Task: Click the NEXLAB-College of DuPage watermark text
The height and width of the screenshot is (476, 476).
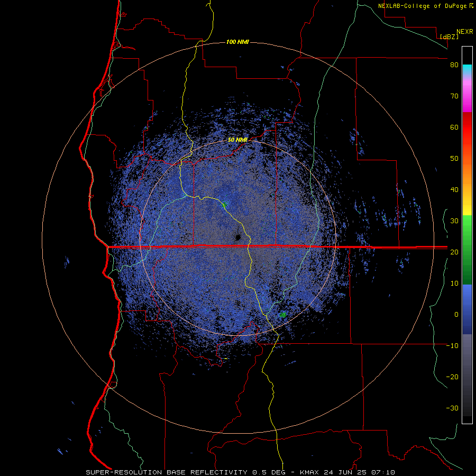Action: tap(423, 6)
